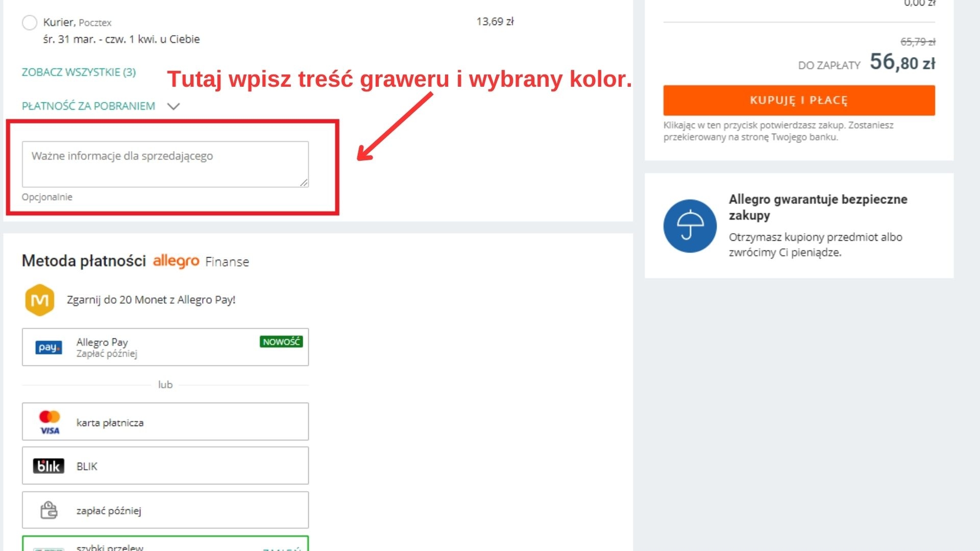Click the wallet icon for zapłać później
The width and height of the screenshot is (980, 551).
click(x=49, y=510)
